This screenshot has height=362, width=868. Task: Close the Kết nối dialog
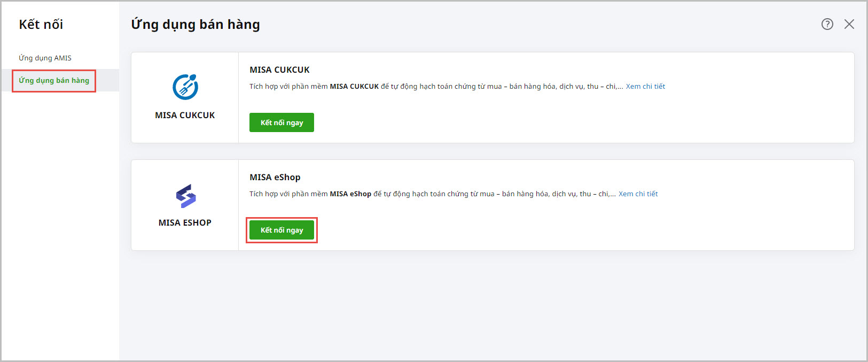[x=849, y=24]
